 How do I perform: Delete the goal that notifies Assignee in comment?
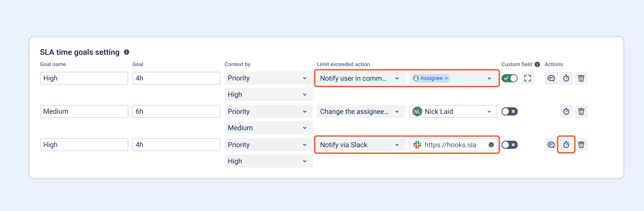(x=581, y=78)
